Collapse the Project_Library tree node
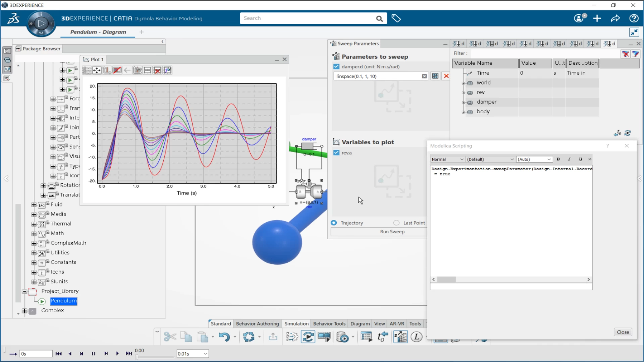Image resolution: width=644 pixels, height=362 pixels. pos(25,292)
